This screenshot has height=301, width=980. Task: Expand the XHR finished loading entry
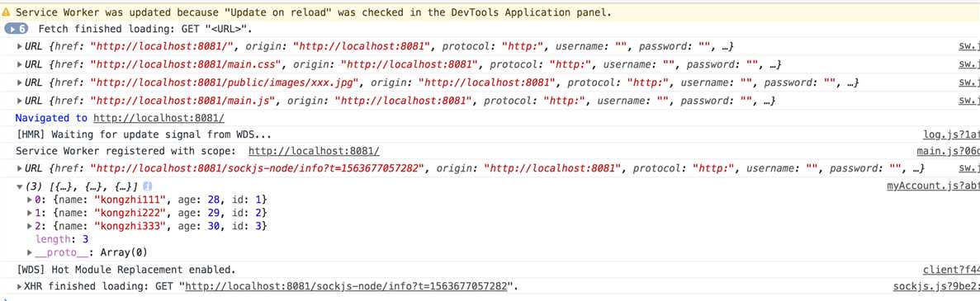tap(20, 287)
